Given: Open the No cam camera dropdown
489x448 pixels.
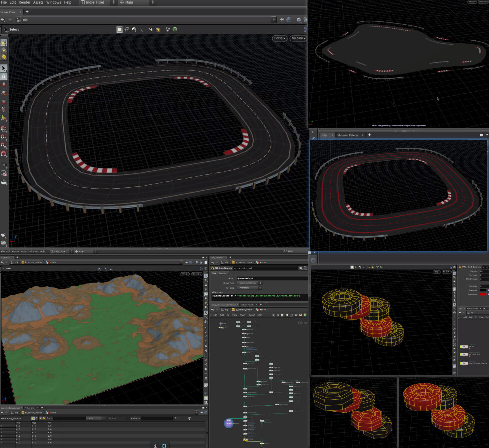Looking at the screenshot, I should click(297, 38).
